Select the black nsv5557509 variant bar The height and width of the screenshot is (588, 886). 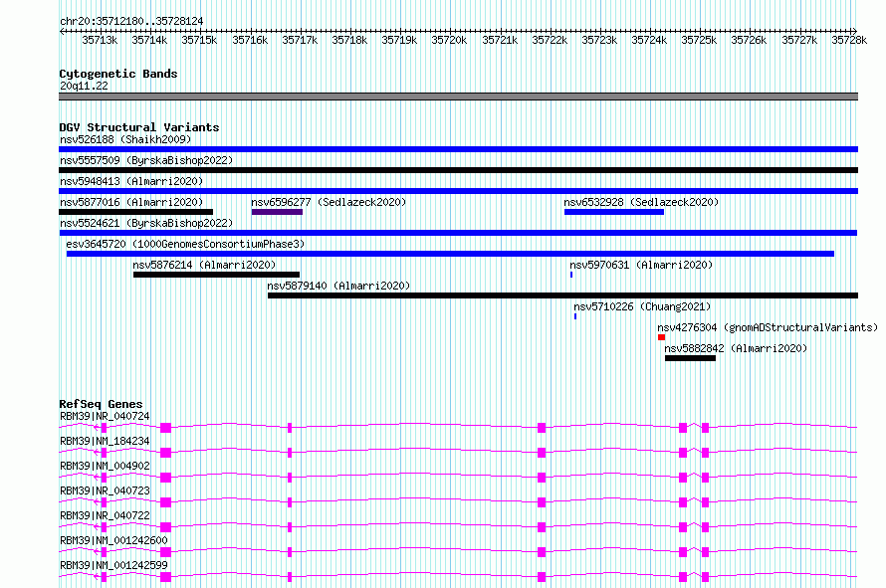coord(458,170)
